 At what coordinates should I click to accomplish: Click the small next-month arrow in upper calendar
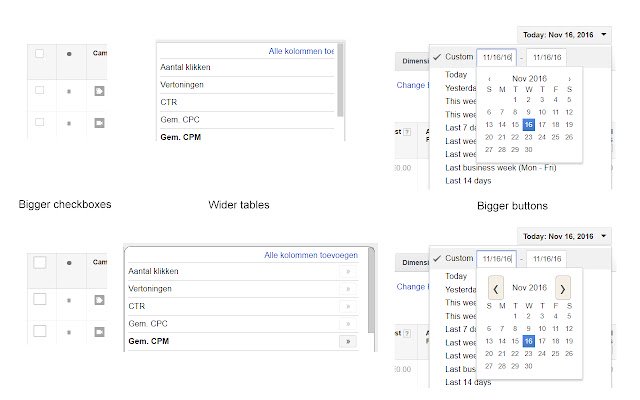click(569, 79)
